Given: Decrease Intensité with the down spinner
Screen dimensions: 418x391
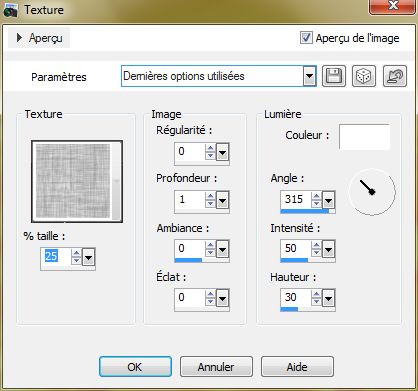Looking at the screenshot, I should coord(316,253).
